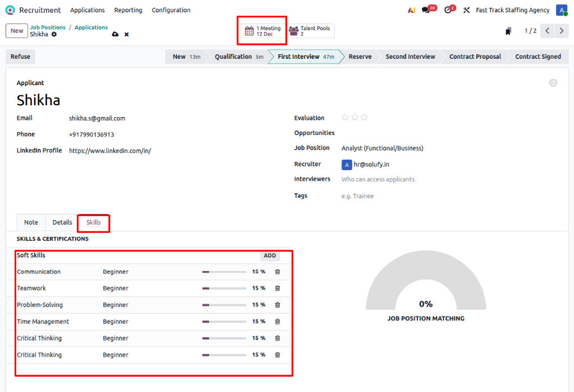Click the debug tools wrench icon

click(466, 10)
